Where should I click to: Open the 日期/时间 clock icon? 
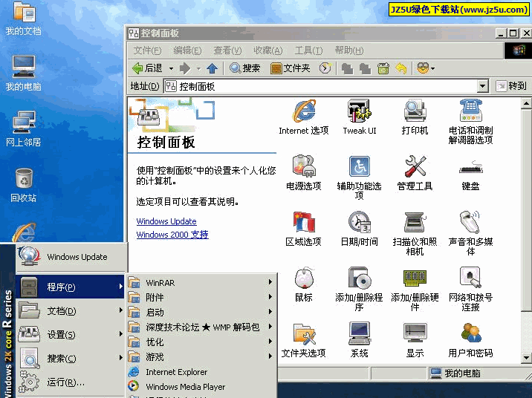[360, 228]
